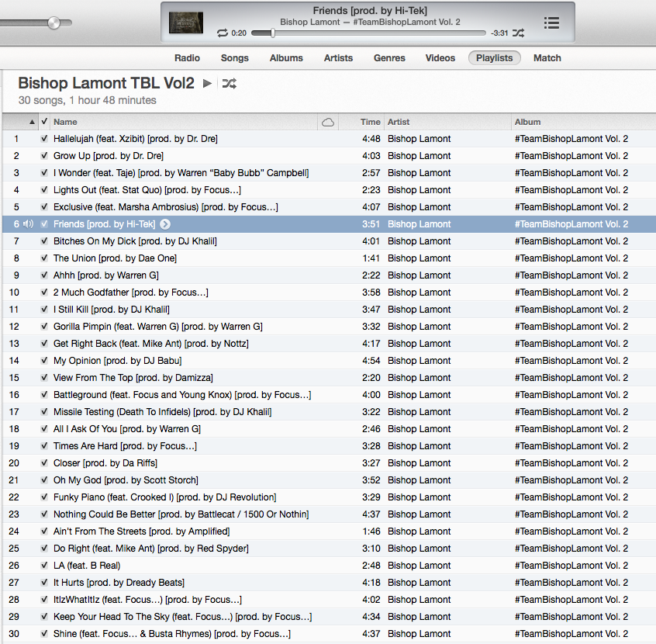Click the speaker icon on row 6
The height and width of the screenshot is (644, 656).
[x=28, y=224]
